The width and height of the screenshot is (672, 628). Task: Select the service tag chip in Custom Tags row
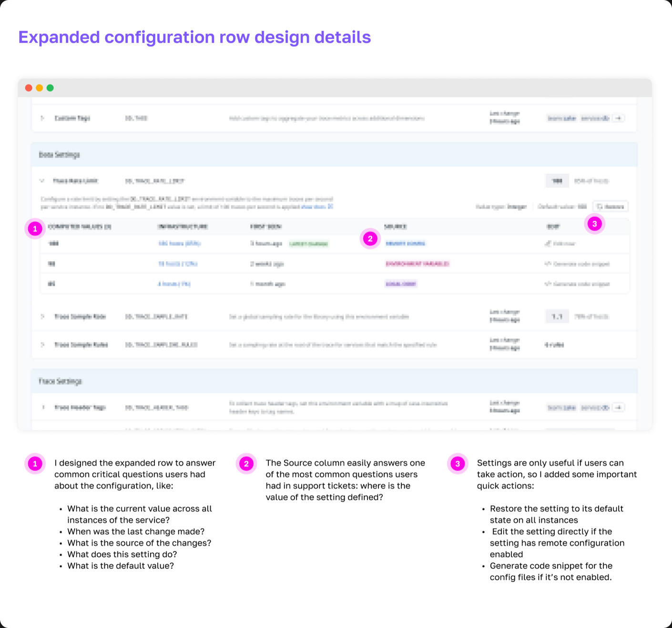(595, 118)
